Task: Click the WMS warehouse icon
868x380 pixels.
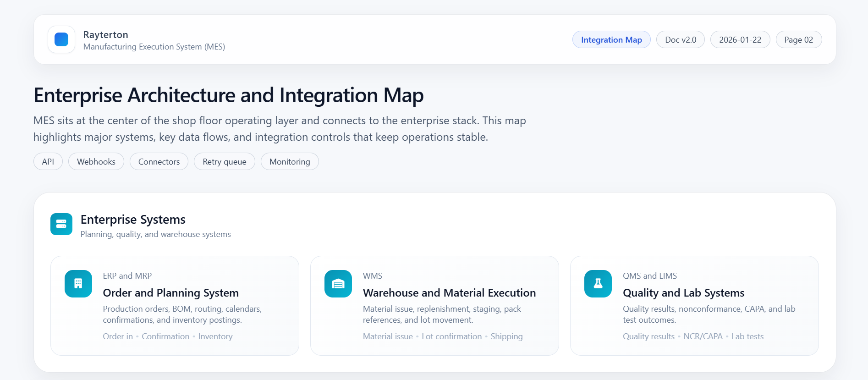Action: point(338,284)
